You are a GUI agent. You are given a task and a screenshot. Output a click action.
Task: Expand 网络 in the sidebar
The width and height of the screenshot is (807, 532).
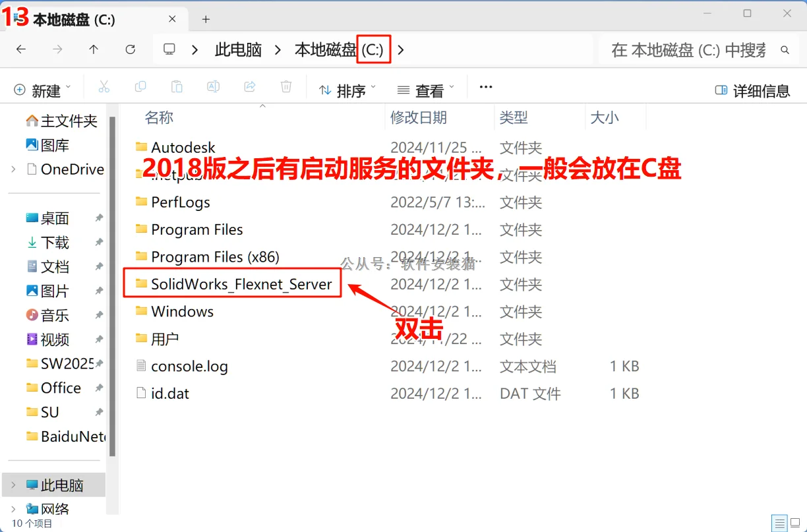(13, 508)
